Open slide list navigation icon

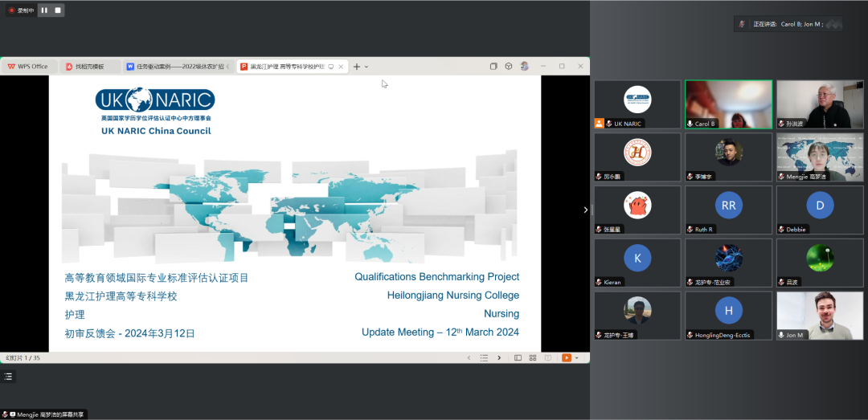tap(484, 357)
